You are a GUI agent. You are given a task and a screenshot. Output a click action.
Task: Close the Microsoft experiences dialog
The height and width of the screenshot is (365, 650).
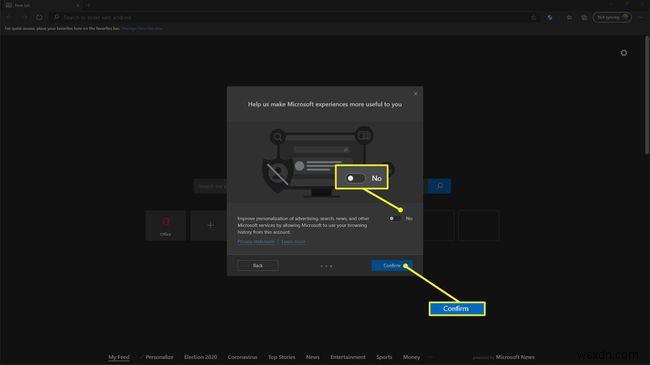coord(415,94)
